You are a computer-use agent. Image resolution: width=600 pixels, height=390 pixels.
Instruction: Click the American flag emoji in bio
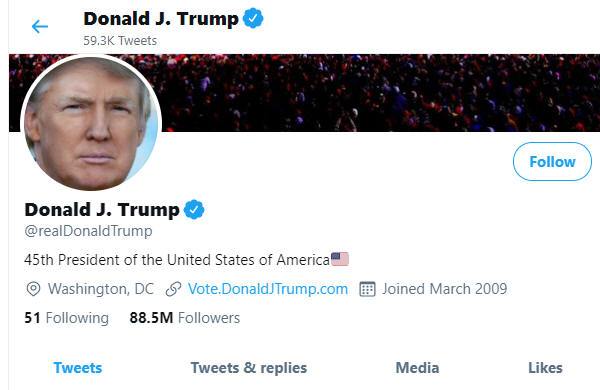pos(340,259)
